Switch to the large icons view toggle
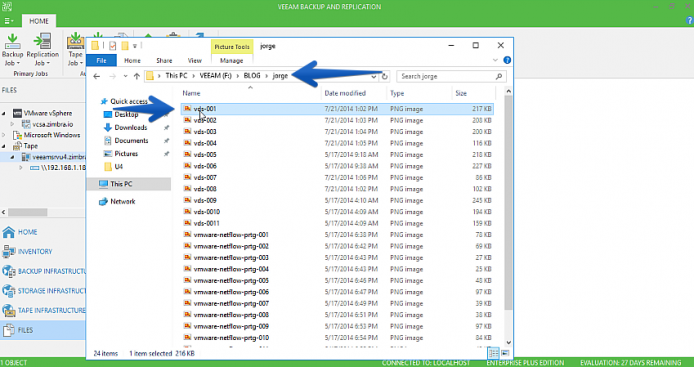This screenshot has width=694, height=367. (x=505, y=353)
